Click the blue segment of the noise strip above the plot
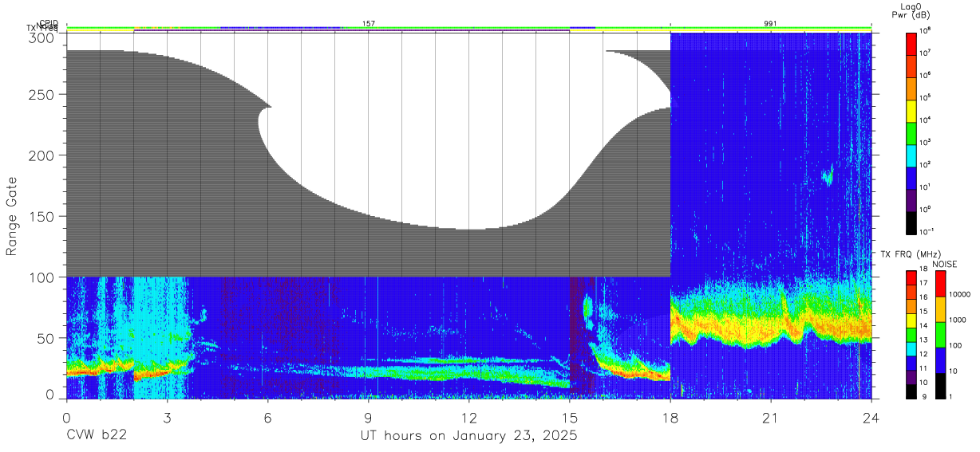The image size is (980, 452). click(x=279, y=28)
